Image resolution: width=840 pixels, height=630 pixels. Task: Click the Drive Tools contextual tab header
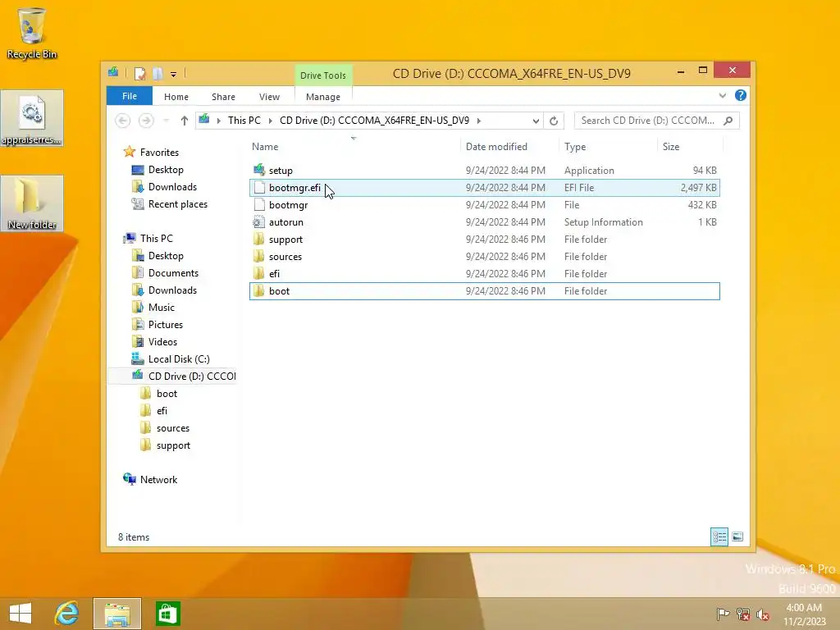(323, 75)
